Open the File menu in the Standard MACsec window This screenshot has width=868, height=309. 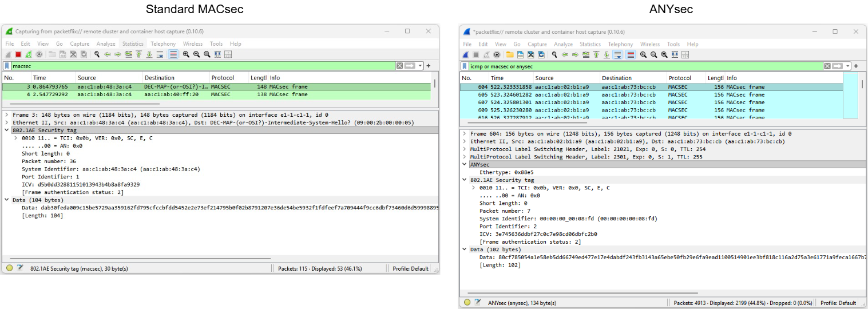10,43
